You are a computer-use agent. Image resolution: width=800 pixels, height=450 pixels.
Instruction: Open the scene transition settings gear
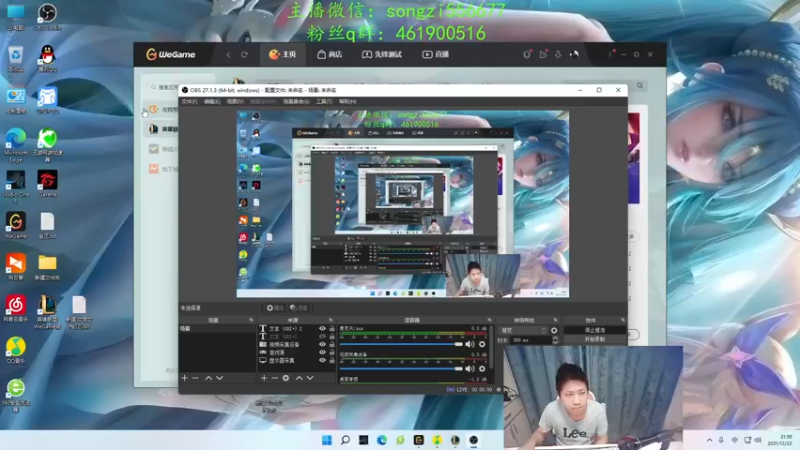(554, 331)
